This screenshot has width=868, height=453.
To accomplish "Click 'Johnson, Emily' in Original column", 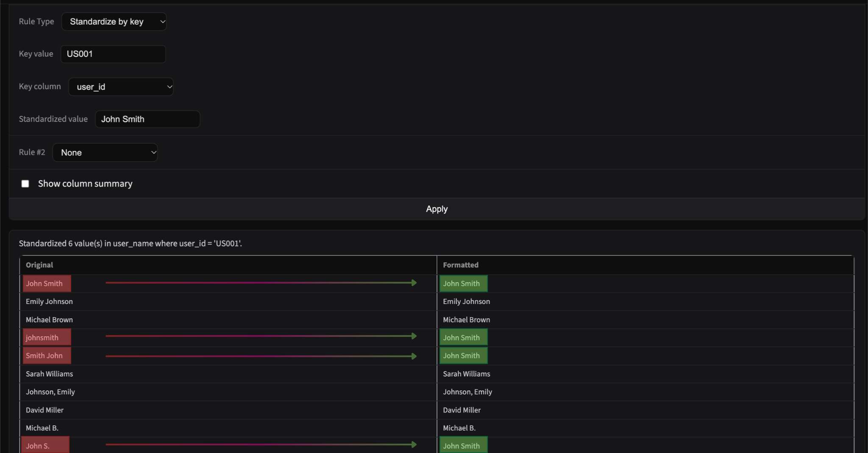I will pos(50,392).
